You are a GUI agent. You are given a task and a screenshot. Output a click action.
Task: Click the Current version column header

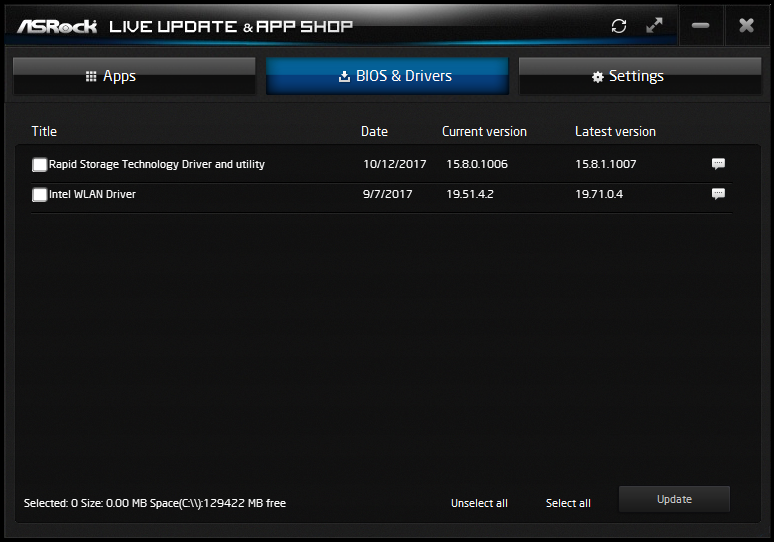(484, 131)
